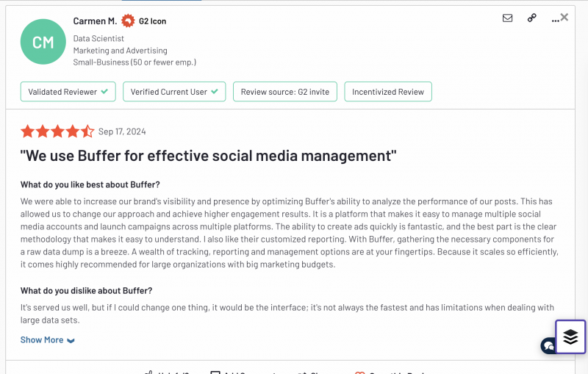This screenshot has width=588, height=374.
Task: Expand the review with Show More
Action: coord(47,340)
